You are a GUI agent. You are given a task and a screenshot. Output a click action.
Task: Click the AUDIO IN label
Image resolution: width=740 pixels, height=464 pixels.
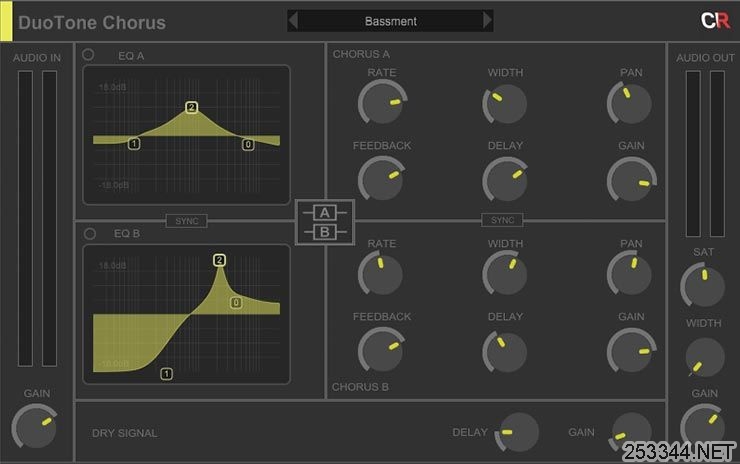(x=37, y=58)
